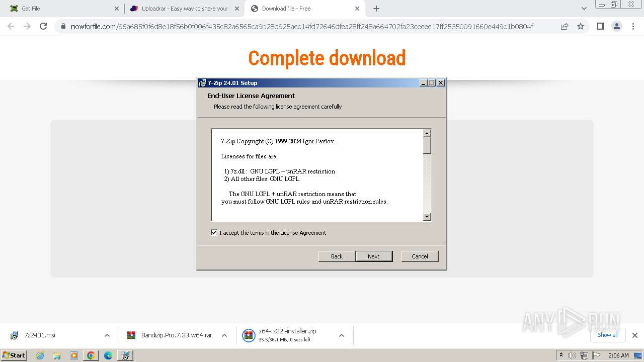Open Bandizip.Pro.7.33.w64.rar download
This screenshot has height=362, width=644.
pos(177,335)
